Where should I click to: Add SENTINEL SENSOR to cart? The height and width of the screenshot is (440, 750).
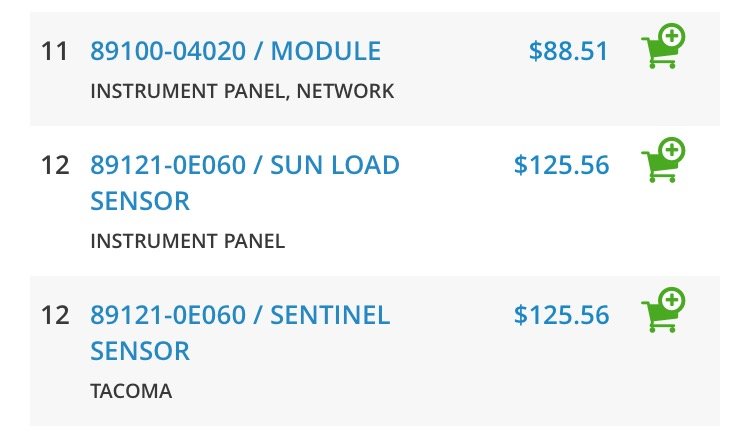(663, 310)
